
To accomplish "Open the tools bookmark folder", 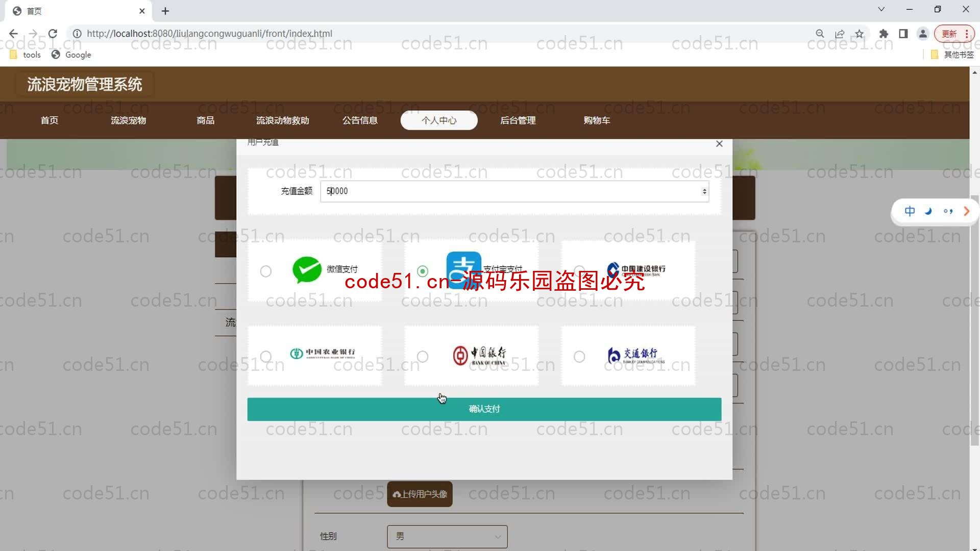I will 26,55.
